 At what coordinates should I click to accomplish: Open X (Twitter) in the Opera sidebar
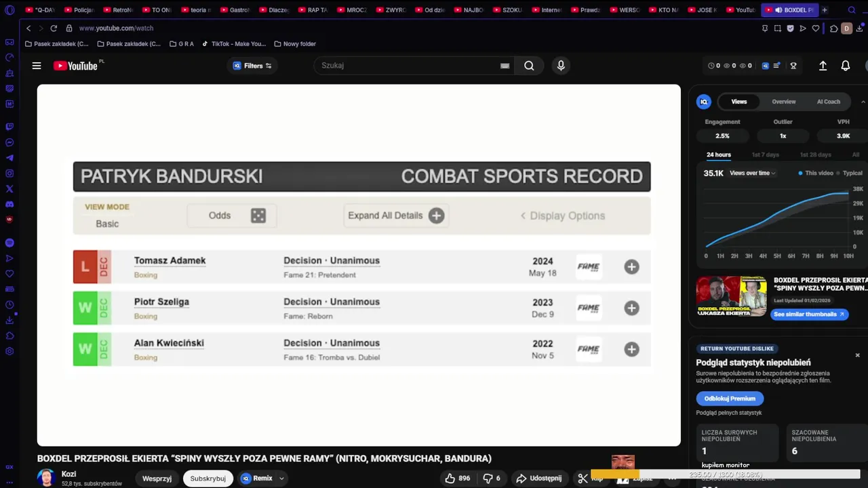click(x=9, y=189)
